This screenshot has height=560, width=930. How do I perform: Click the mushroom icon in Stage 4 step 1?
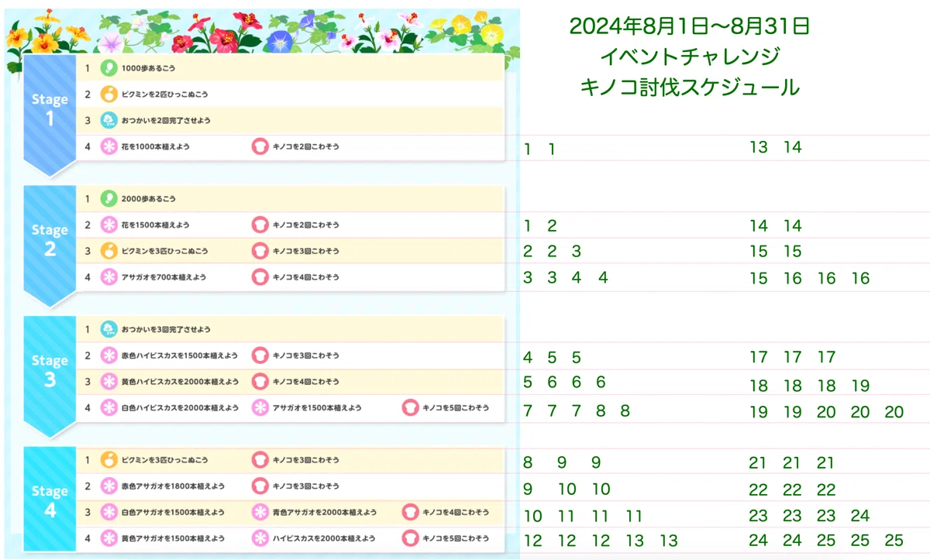pyautogui.click(x=260, y=460)
